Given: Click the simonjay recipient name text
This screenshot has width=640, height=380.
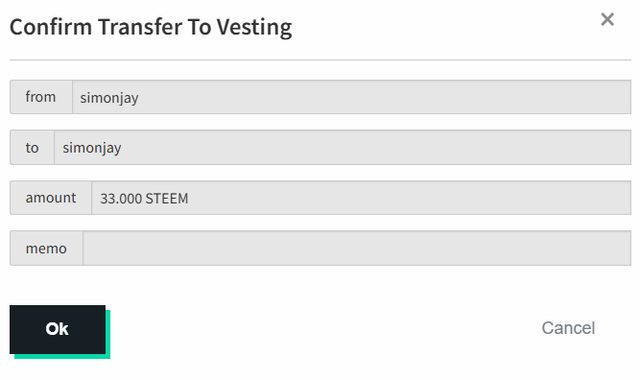Looking at the screenshot, I should pos(91,148).
